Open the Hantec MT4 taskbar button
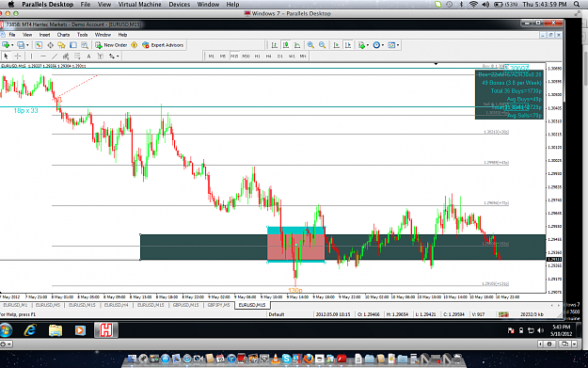 105,330
